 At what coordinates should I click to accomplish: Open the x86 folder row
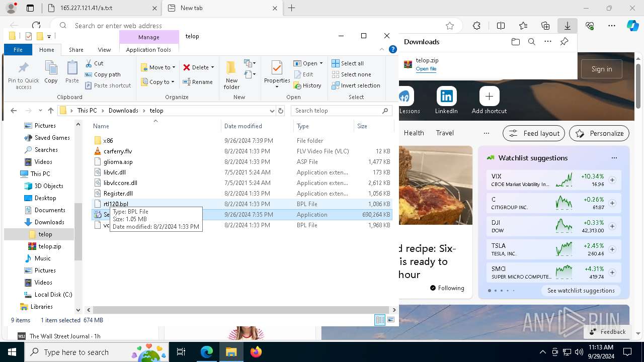point(242,141)
